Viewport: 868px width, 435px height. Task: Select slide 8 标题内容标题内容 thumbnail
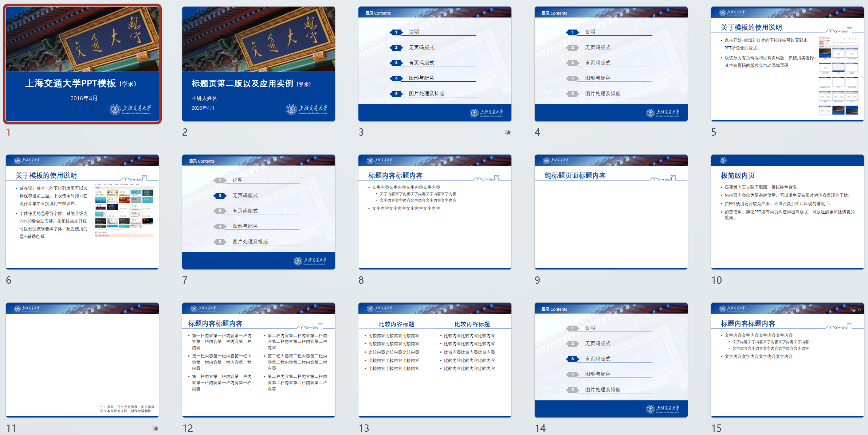click(435, 212)
